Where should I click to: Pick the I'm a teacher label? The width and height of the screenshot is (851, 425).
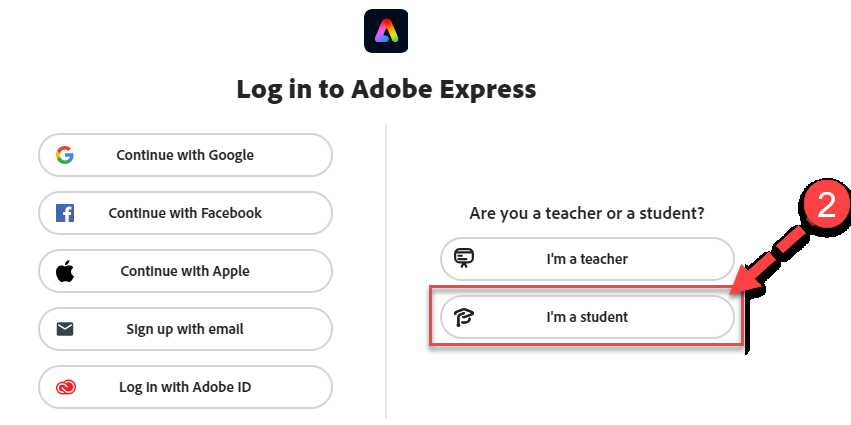click(587, 259)
